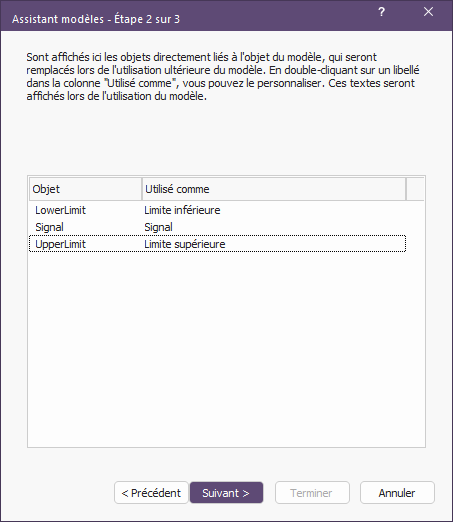Select the LowerLimit object row
The height and width of the screenshot is (522, 453).
(x=217, y=210)
